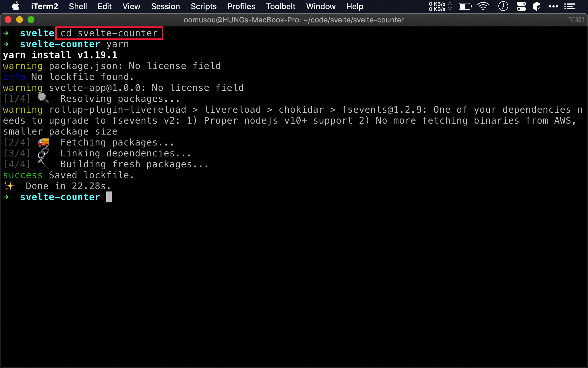Expand the Help menu
The width and height of the screenshot is (588, 368).
(355, 6)
